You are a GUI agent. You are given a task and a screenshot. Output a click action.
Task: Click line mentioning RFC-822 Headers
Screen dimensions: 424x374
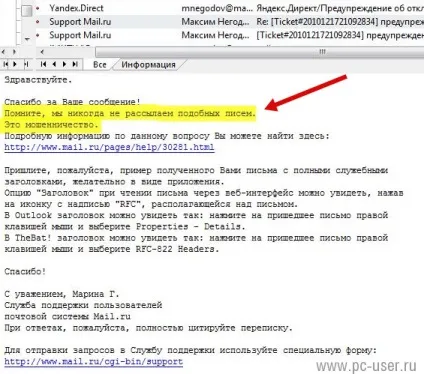click(112, 249)
